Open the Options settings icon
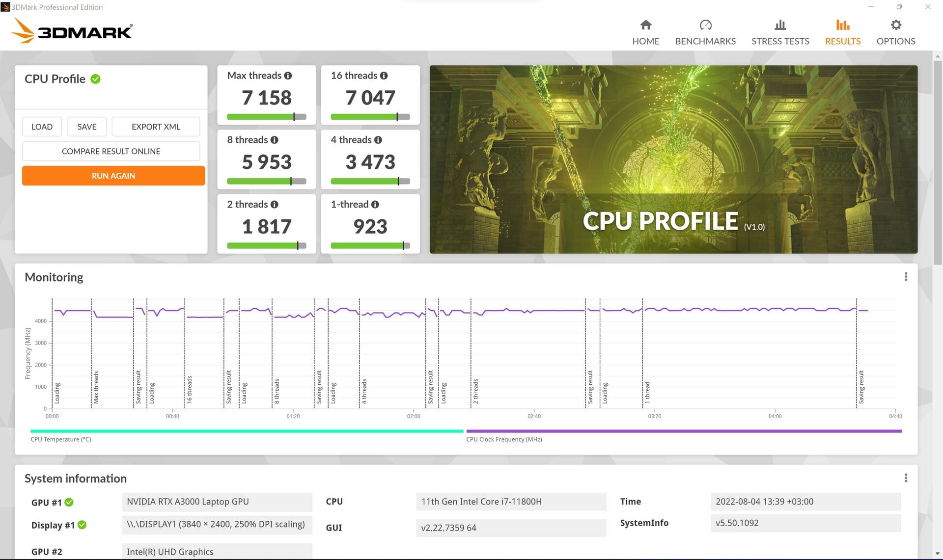 pos(896,25)
